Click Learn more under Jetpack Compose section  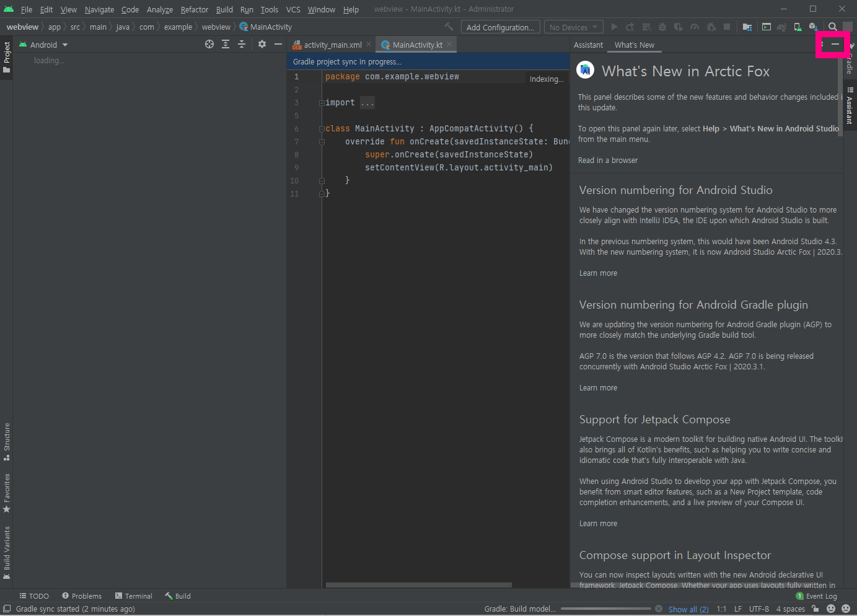(598, 523)
